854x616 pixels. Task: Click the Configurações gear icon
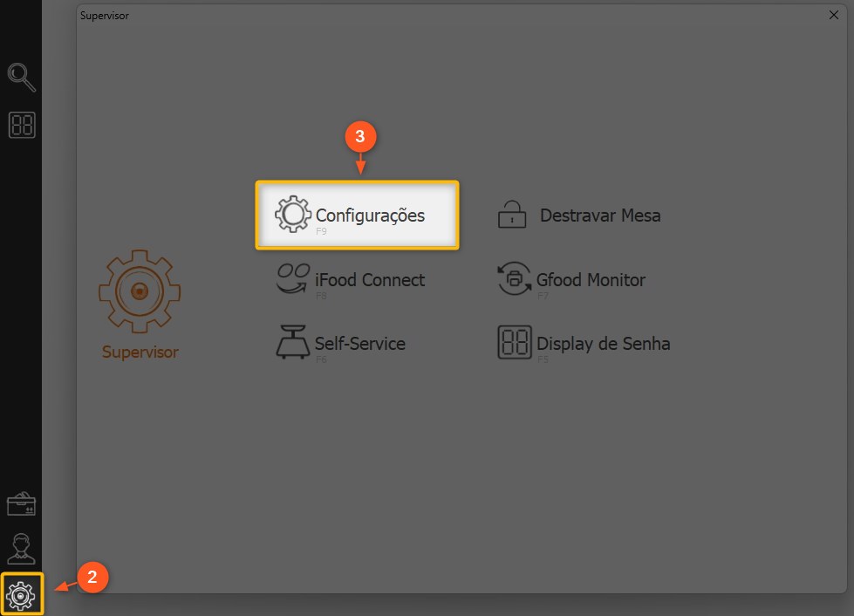click(x=292, y=215)
